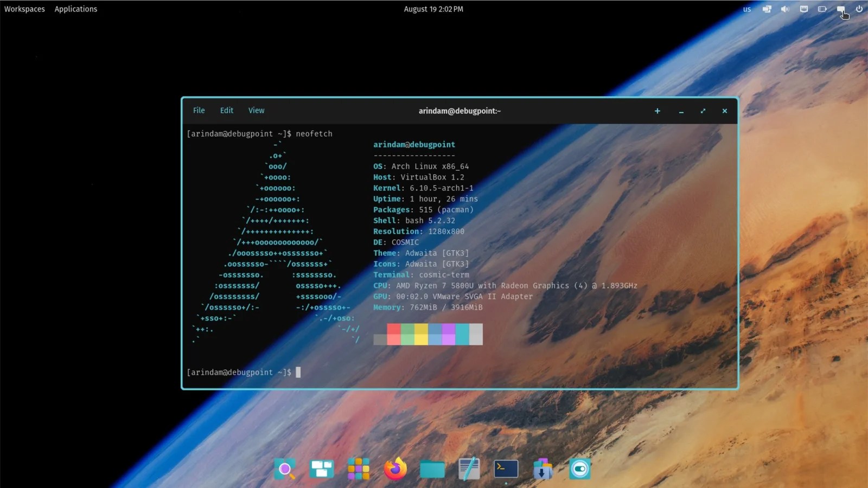
Task: Open the COSMIC Store download icon
Action: point(542,469)
